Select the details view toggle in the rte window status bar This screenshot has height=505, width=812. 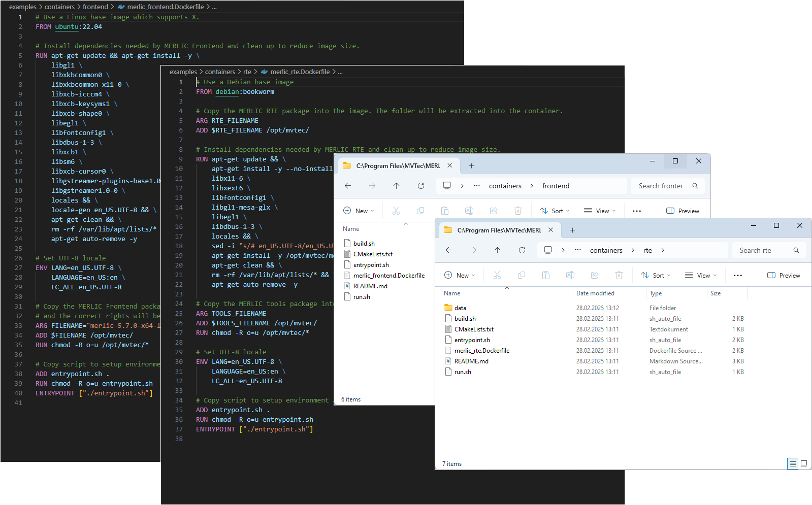pyautogui.click(x=792, y=463)
